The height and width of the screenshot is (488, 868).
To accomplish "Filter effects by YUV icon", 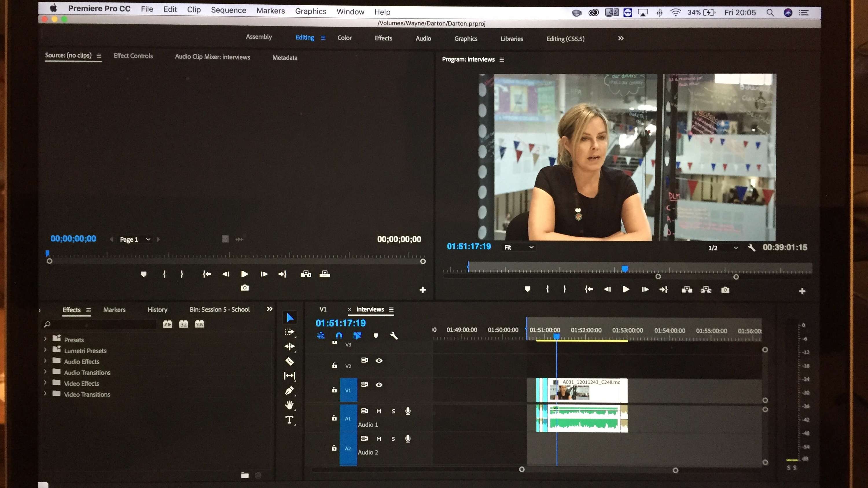I will [199, 324].
